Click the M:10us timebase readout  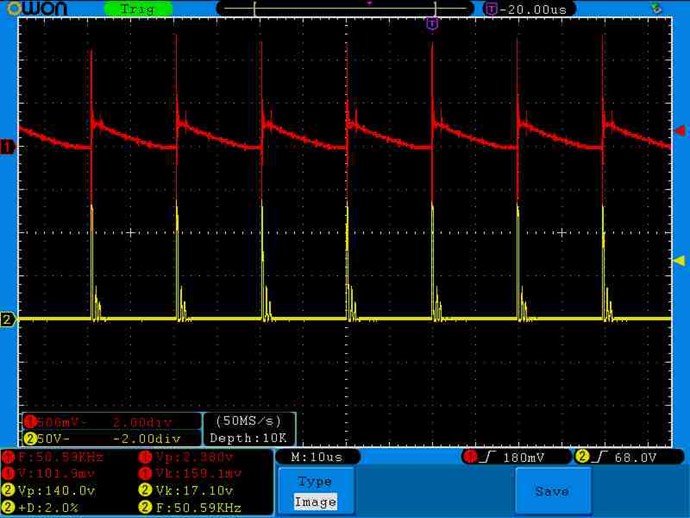(317, 457)
